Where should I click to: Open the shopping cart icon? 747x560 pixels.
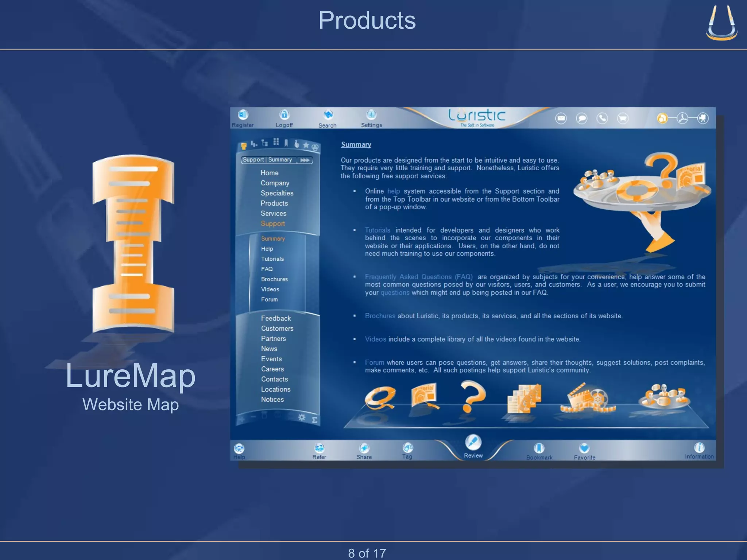(x=623, y=118)
